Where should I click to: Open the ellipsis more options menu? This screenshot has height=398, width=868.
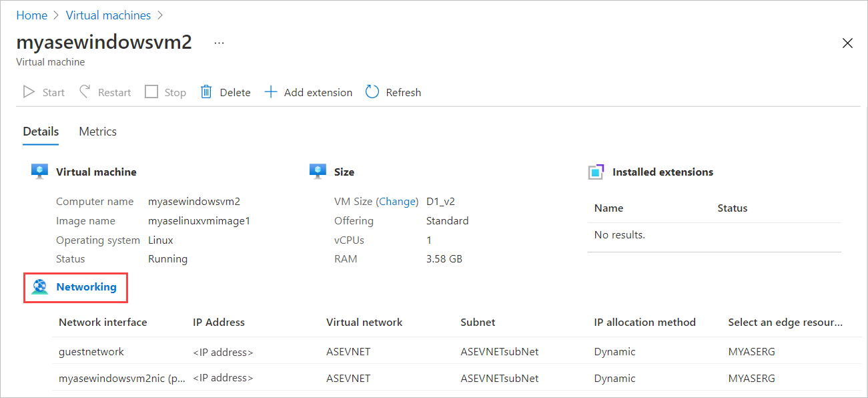click(219, 43)
